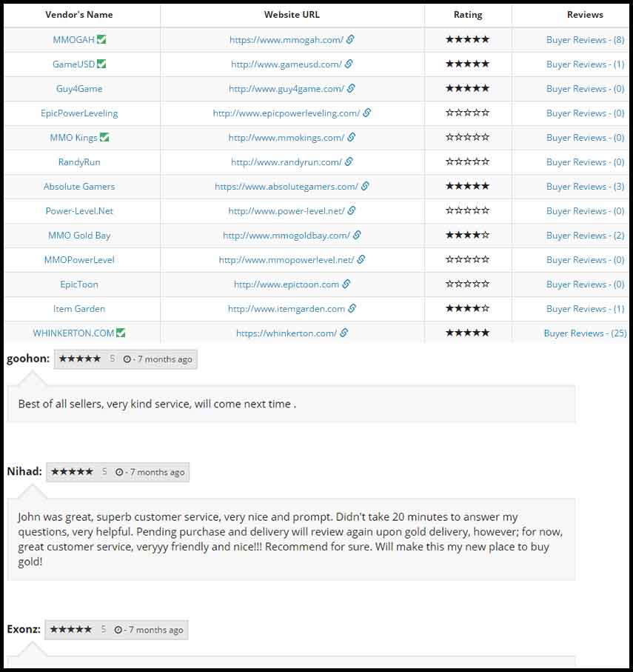Screen dimensions: 633x672
Task: Click the link icon beside epicpowerleveling.com URL
Action: point(367,113)
